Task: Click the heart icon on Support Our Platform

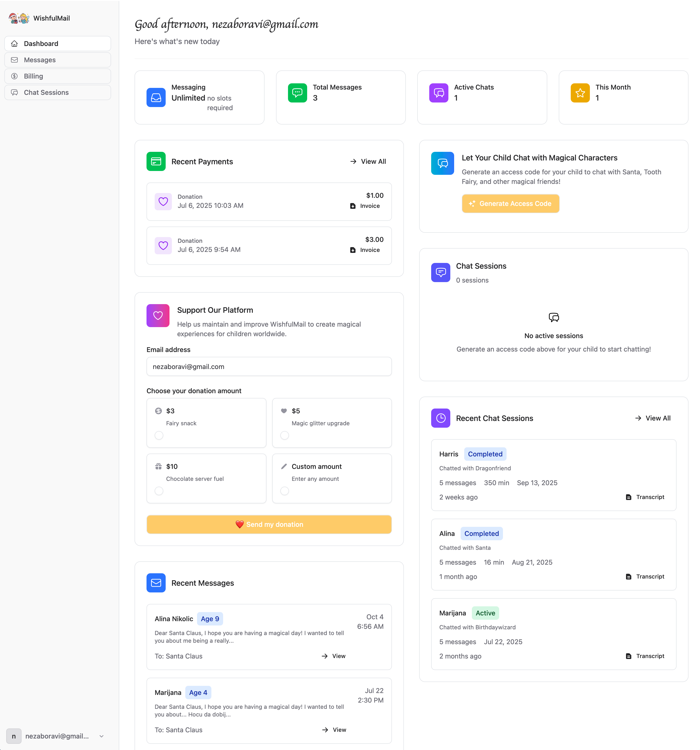Action: coord(158,315)
